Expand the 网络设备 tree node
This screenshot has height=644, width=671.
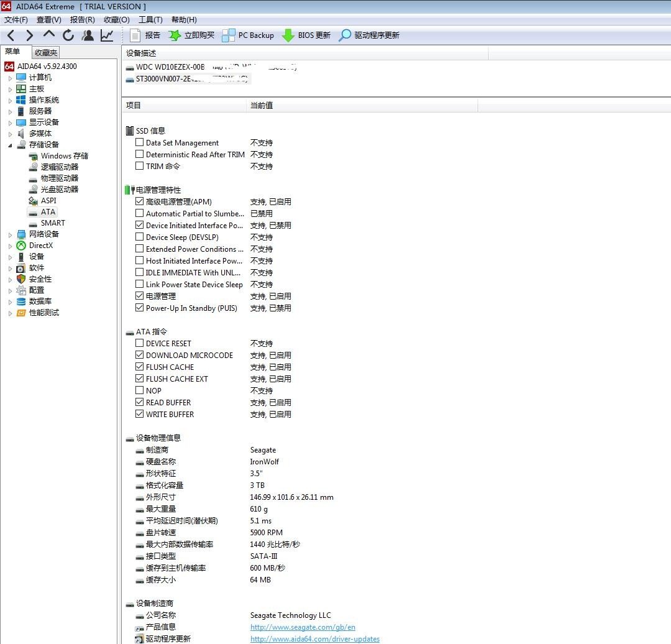coord(10,234)
